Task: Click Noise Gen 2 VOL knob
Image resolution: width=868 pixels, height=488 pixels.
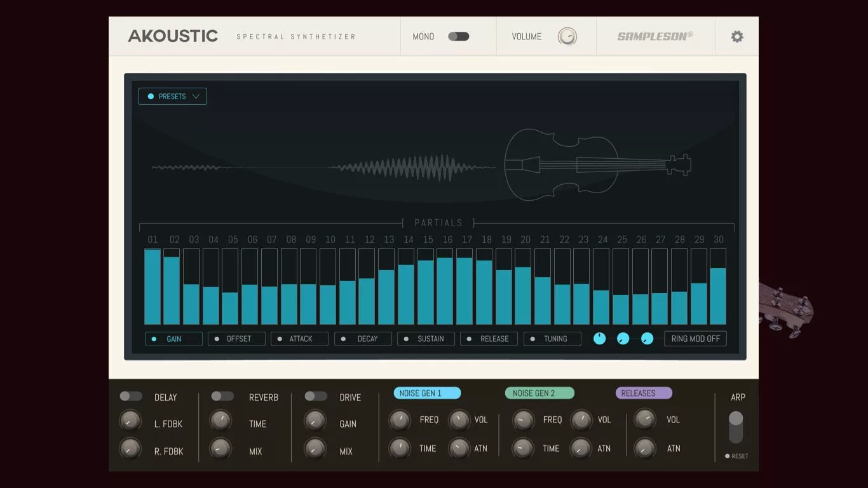Action: click(x=581, y=419)
